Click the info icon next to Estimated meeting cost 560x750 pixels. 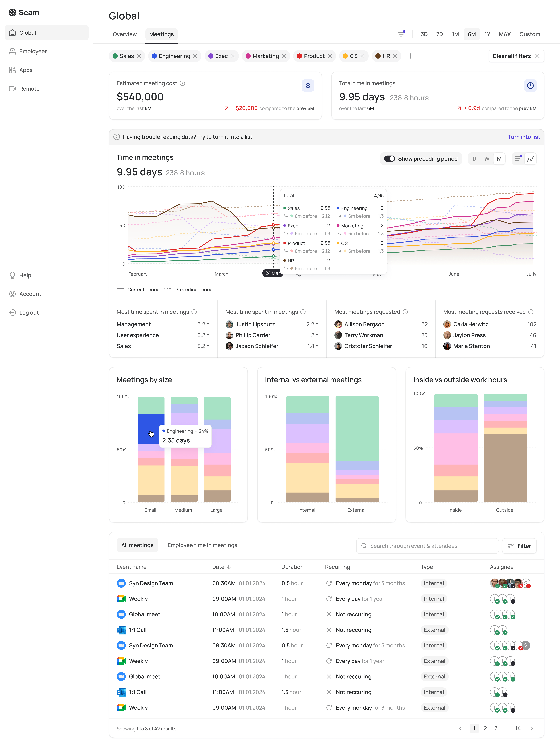coord(182,83)
